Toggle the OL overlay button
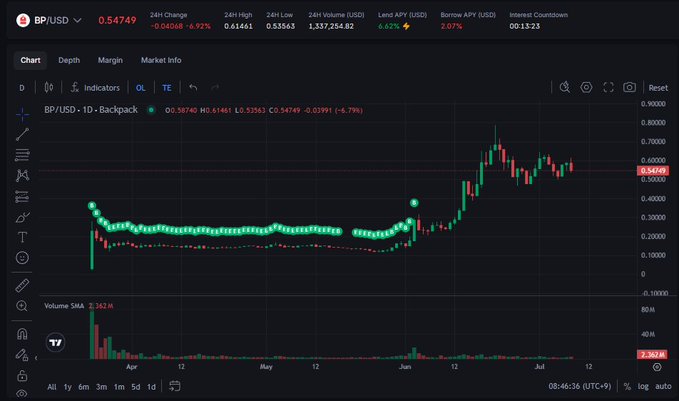This screenshot has height=401, width=679. [141, 88]
